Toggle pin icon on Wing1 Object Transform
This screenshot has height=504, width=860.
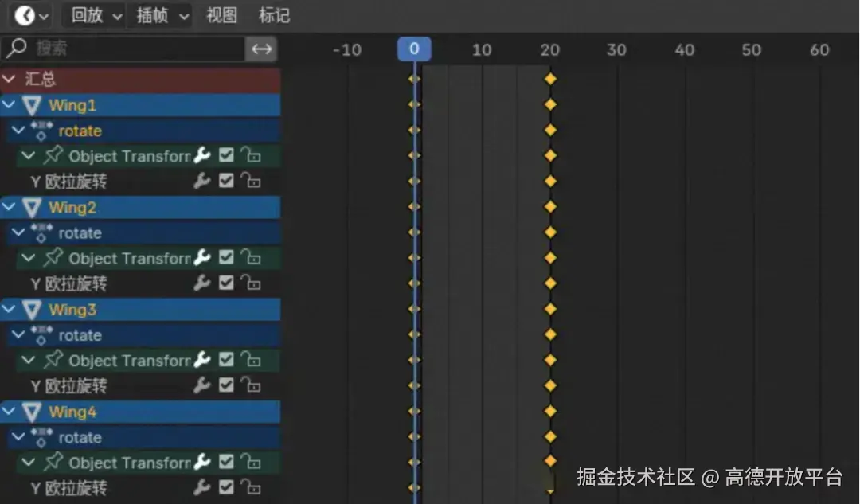[x=53, y=155]
